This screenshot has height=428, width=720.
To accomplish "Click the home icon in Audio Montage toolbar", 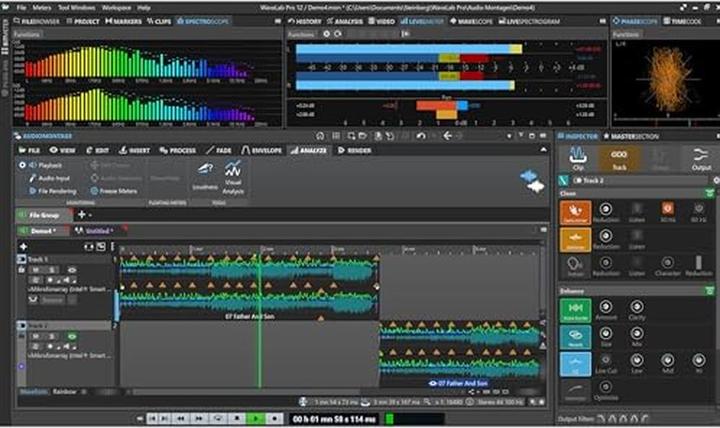I will pyautogui.click(x=320, y=136).
